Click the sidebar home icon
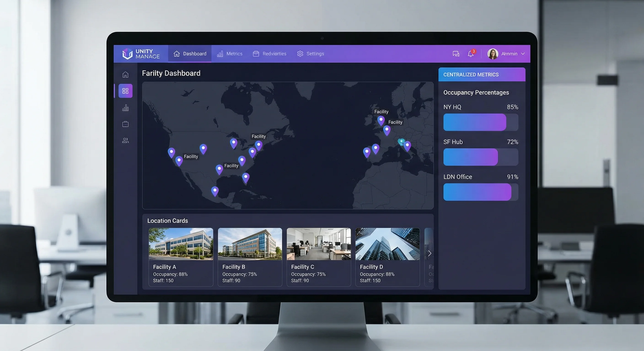 tap(126, 74)
